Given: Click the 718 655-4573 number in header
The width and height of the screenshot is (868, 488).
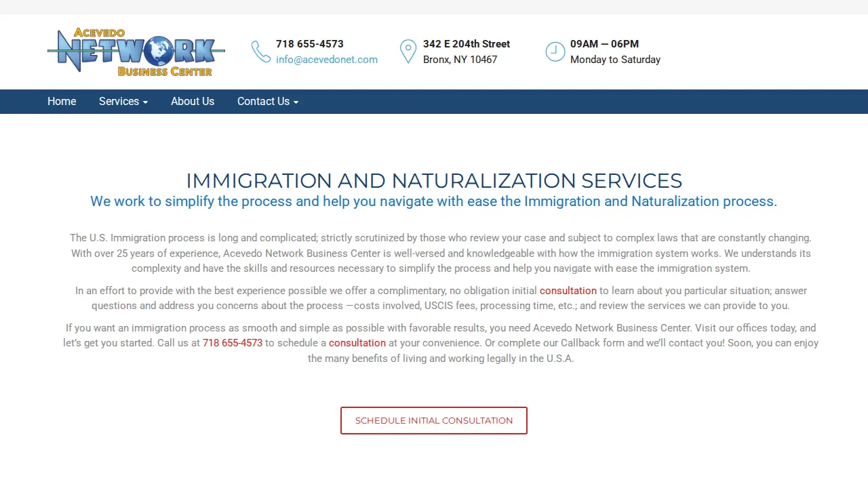Looking at the screenshot, I should coord(310,44).
